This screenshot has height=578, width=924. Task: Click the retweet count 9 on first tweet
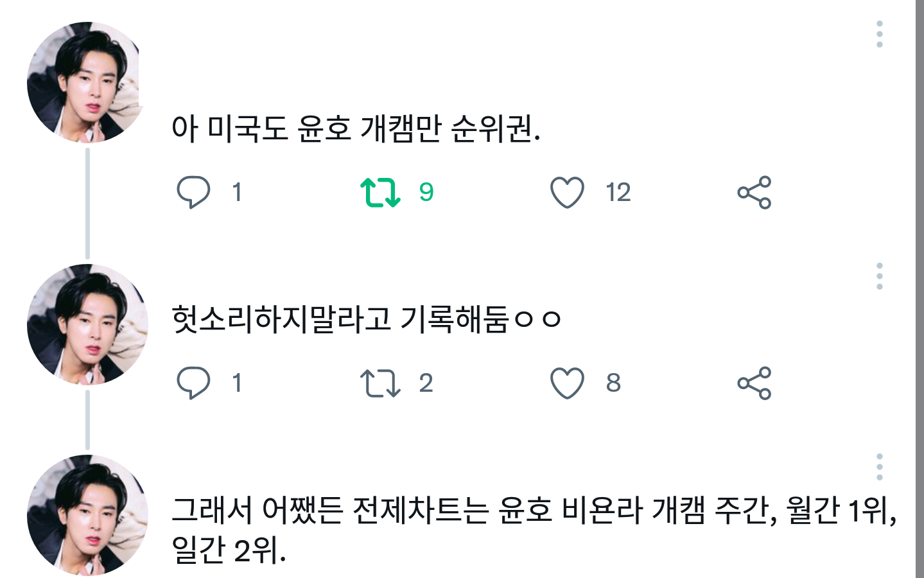coord(426,192)
